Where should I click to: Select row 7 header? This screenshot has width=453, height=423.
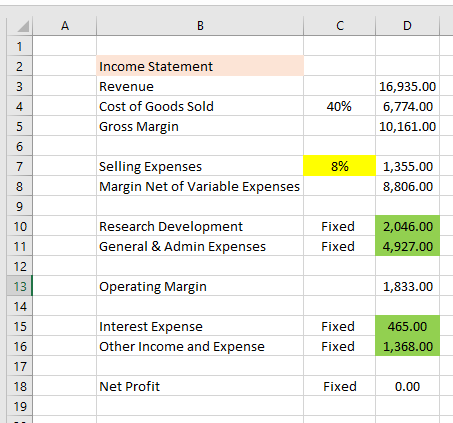(x=20, y=166)
